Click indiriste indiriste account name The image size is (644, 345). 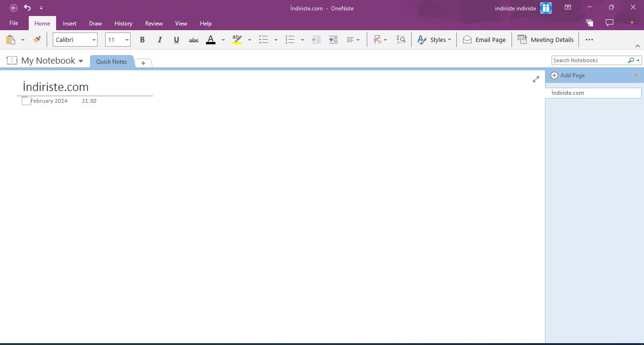click(515, 8)
